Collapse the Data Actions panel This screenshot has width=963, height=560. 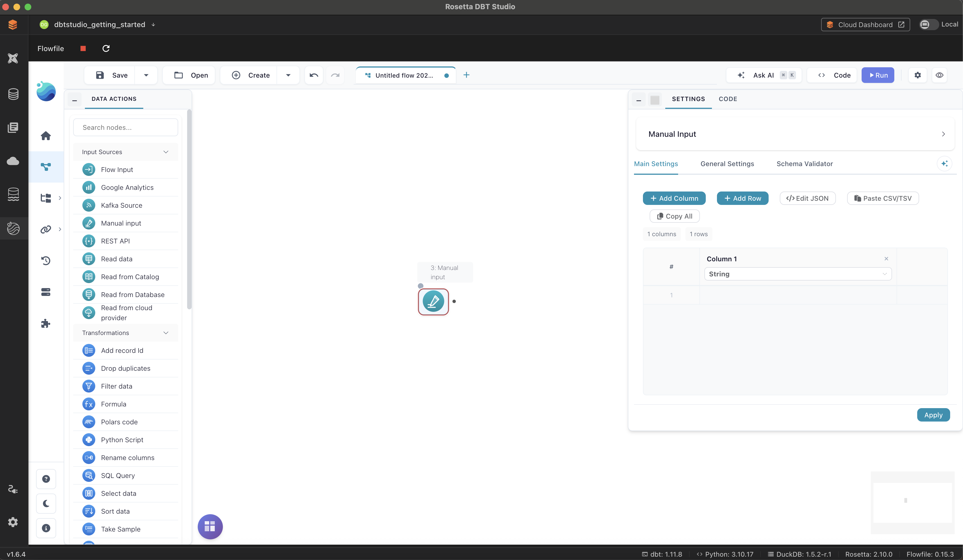(75, 99)
